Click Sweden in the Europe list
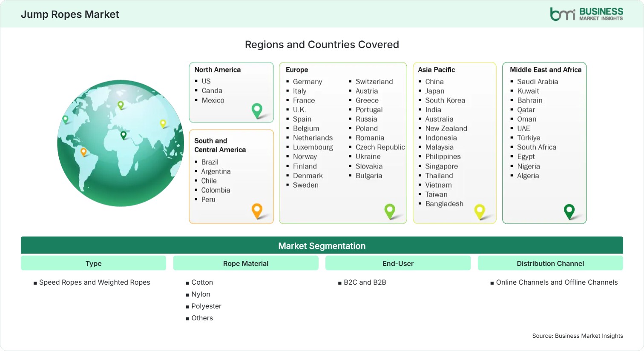Viewport: 644px width, 351px height. (305, 185)
